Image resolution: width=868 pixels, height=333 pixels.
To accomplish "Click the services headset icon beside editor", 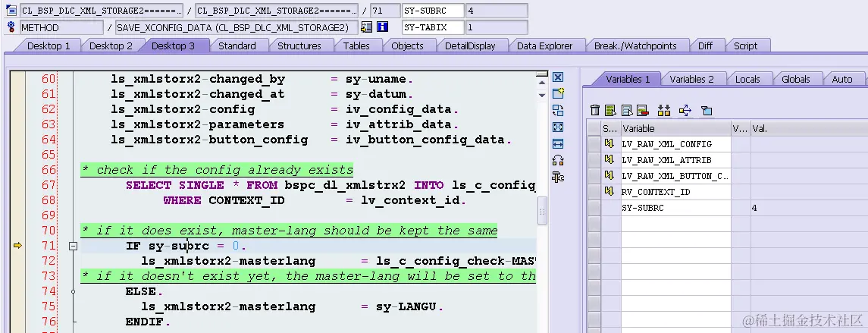I will pos(558,161).
